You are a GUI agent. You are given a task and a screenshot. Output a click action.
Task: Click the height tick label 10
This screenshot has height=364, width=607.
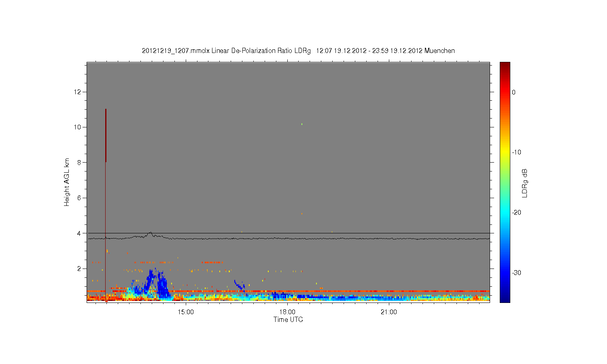(x=78, y=127)
